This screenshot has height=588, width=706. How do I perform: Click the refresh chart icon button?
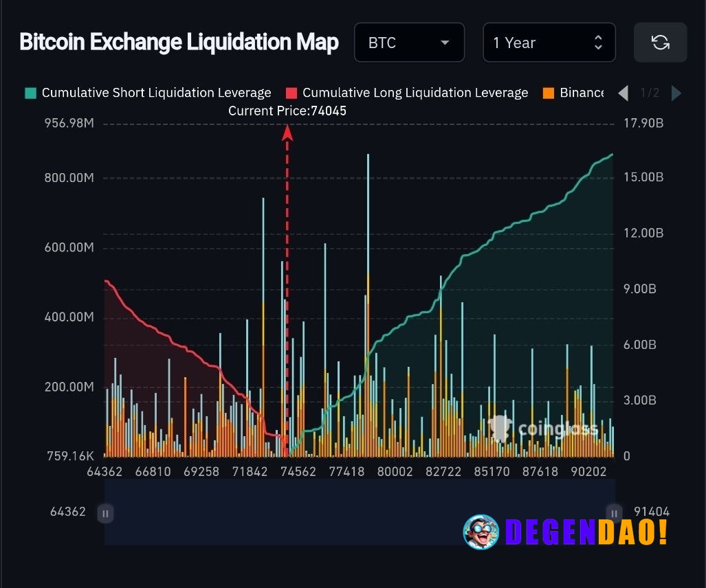click(x=660, y=43)
